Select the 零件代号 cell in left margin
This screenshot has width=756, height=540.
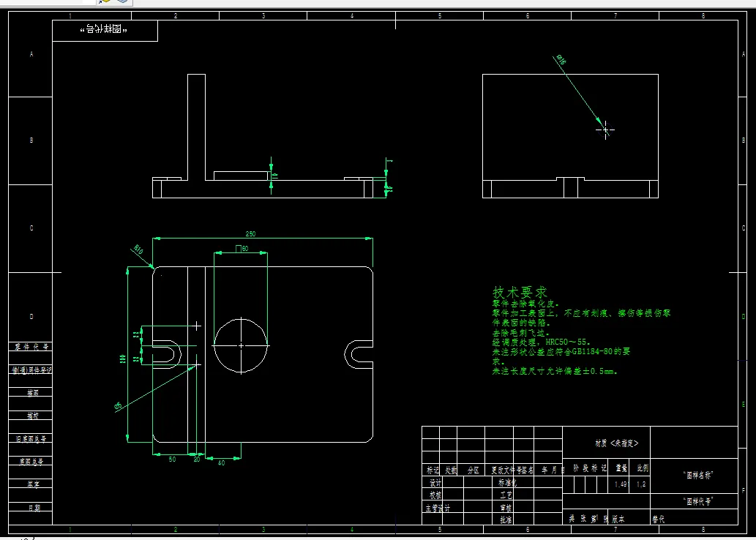click(x=31, y=347)
